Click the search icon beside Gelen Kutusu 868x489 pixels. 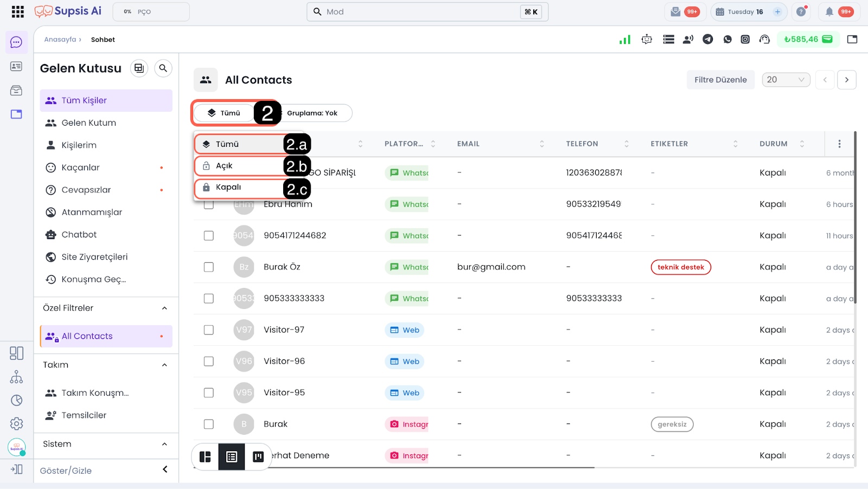coord(163,68)
